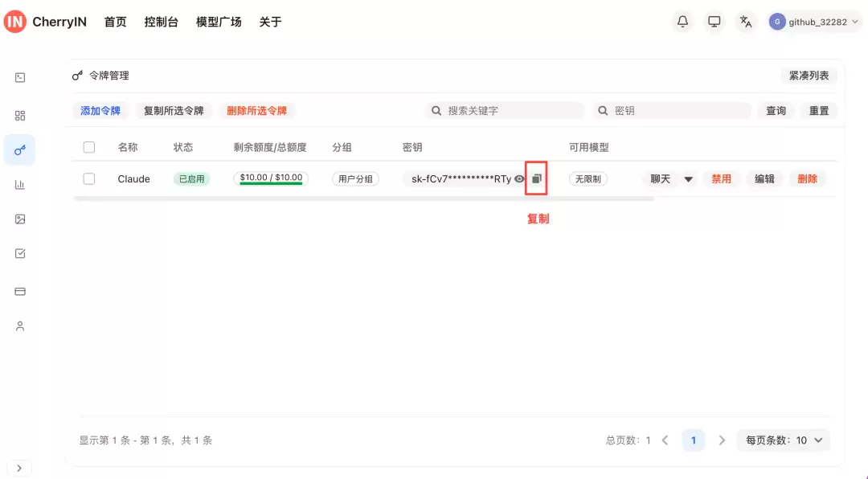The height and width of the screenshot is (479, 868).
Task: Click the 可用模型 column header
Action: point(589,147)
